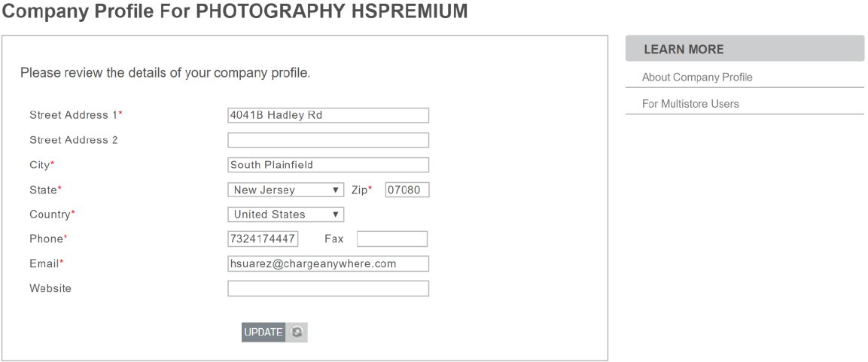This screenshot has width=868, height=362.
Task: Click the Website label text
Action: 50,288
